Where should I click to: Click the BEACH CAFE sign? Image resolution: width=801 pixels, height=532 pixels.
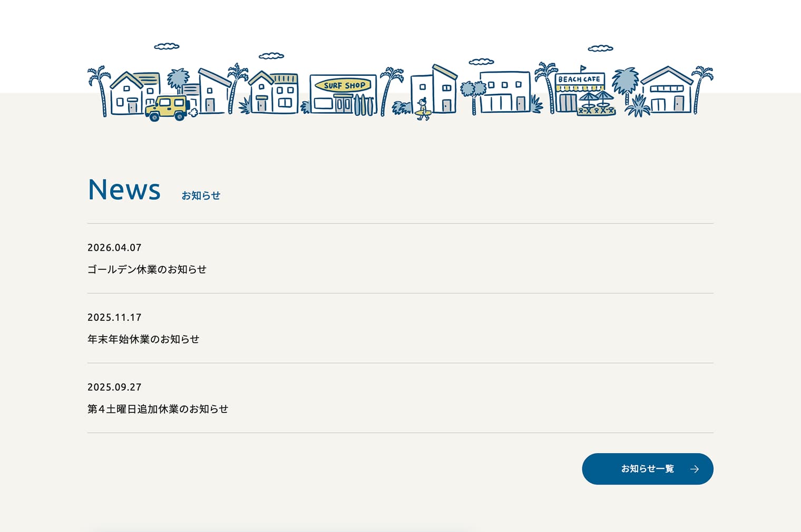pos(579,79)
